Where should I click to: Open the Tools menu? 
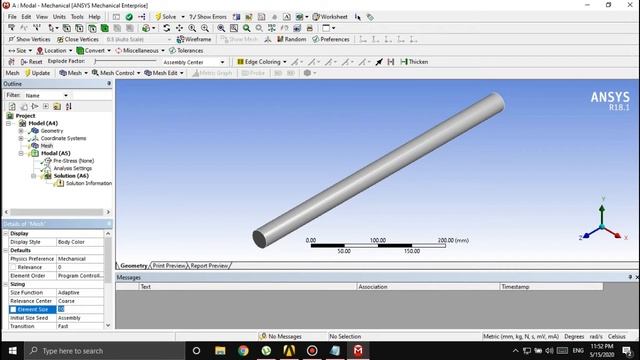(77, 17)
